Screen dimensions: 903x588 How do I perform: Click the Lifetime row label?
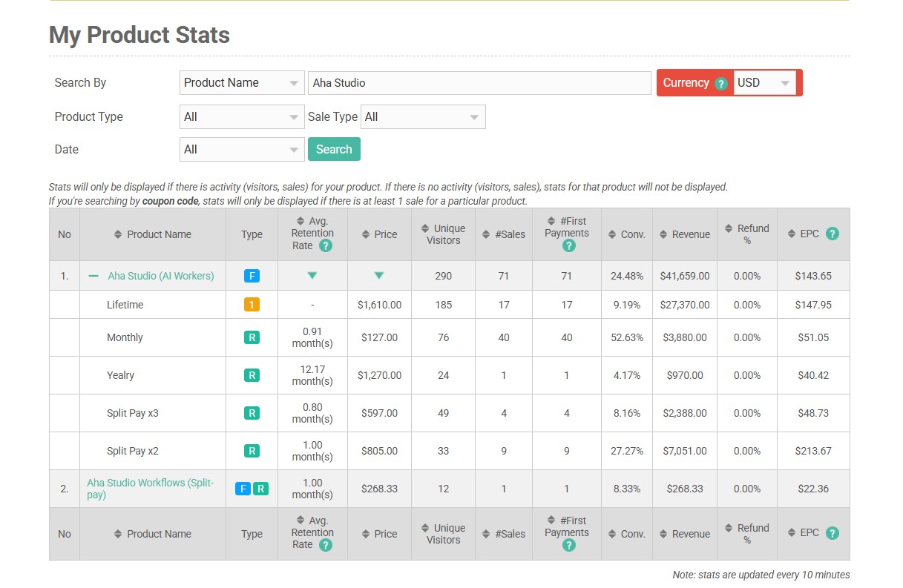[x=125, y=305]
